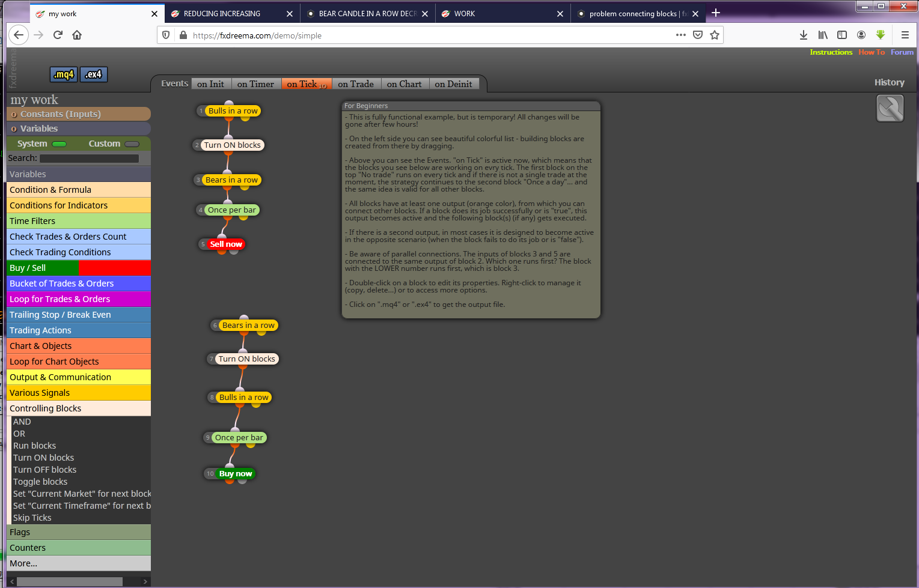This screenshot has height=588, width=919.
Task: Click the site security padlock icon
Action: click(183, 35)
